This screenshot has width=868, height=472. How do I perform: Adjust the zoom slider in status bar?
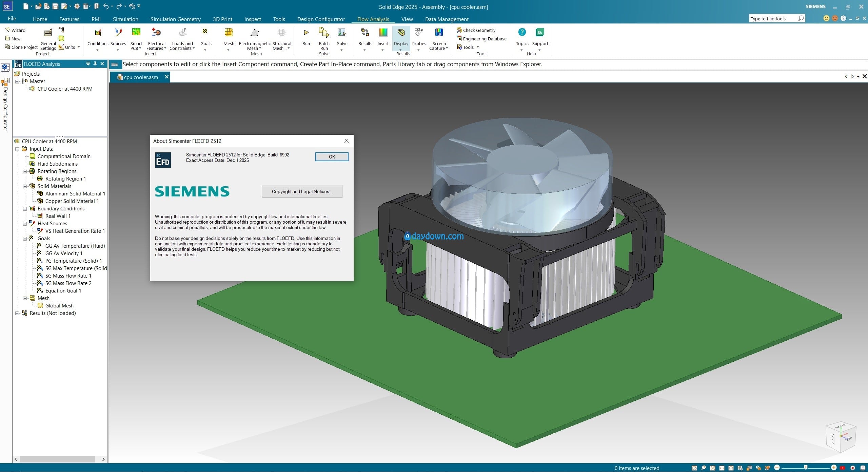[806, 468]
